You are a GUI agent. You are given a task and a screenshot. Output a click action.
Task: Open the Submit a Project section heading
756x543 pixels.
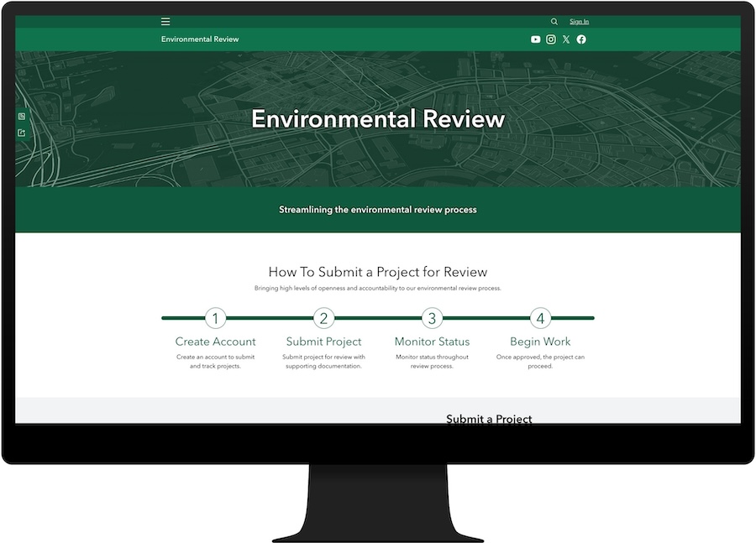[x=488, y=418]
